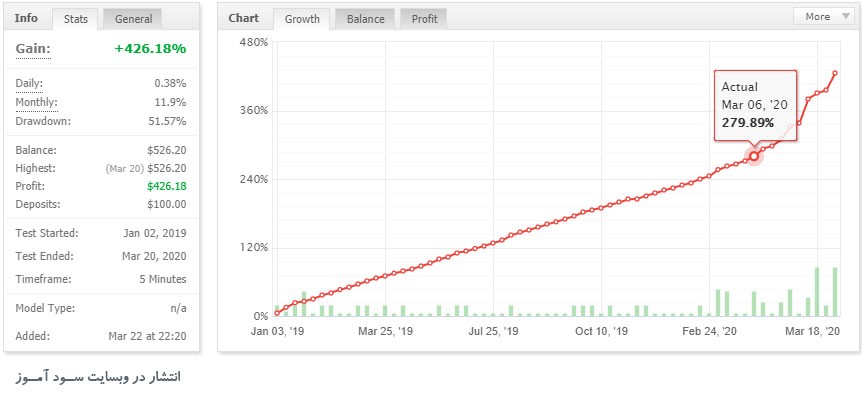Click the Info panel title
This screenshot has width=862, height=399.
coord(26,18)
